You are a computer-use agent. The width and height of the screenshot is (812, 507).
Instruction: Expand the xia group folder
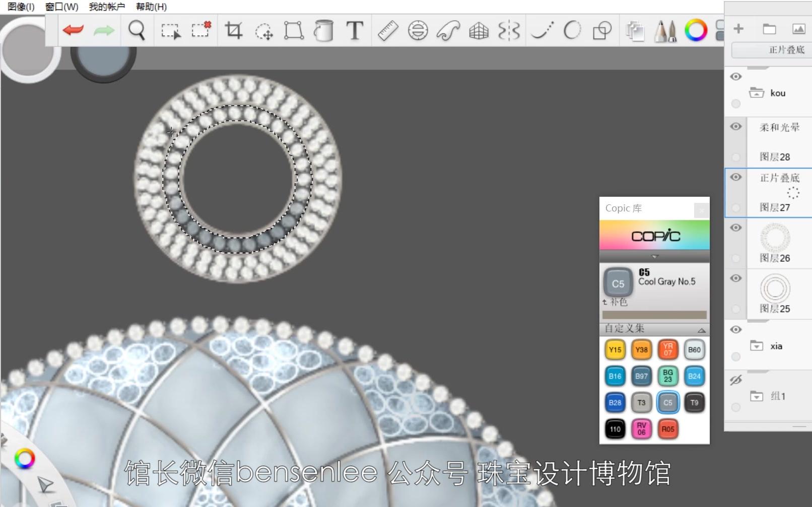(756, 346)
